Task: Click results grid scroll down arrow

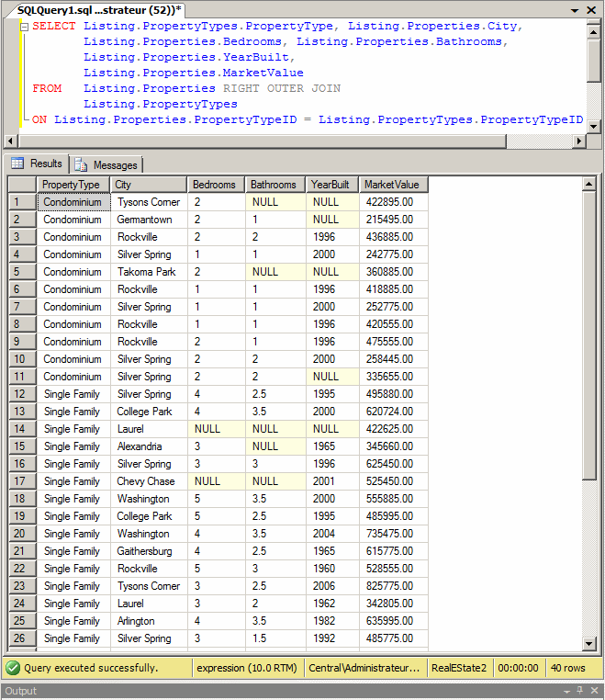Action: 589,643
